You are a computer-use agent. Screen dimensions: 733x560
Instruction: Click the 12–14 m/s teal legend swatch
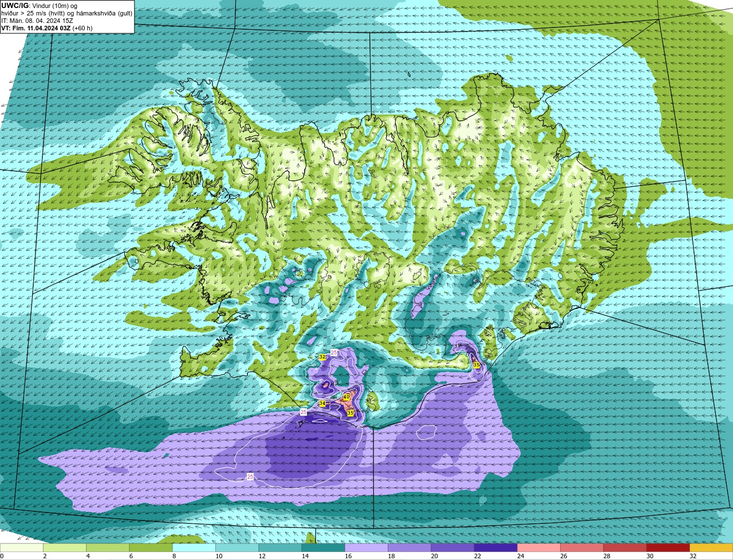(x=280, y=548)
